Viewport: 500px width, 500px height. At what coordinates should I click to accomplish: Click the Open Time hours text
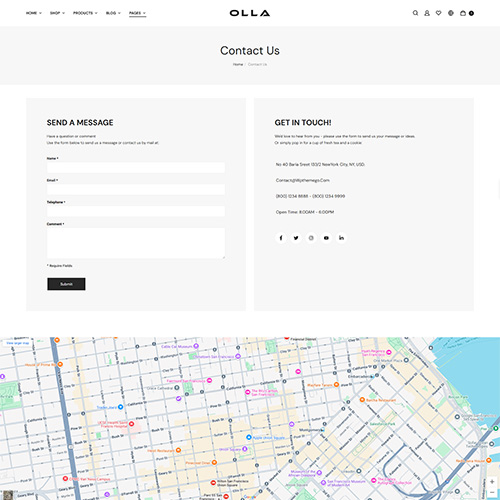click(305, 212)
